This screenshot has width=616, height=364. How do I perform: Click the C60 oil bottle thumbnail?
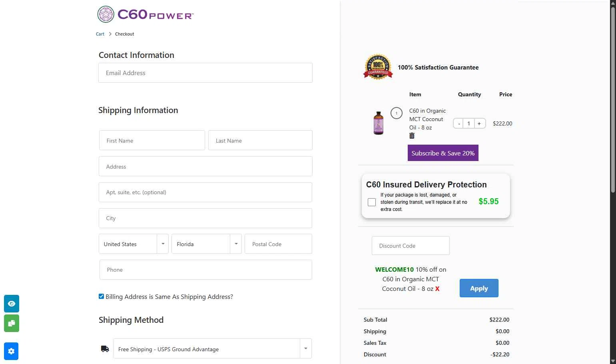click(x=378, y=123)
